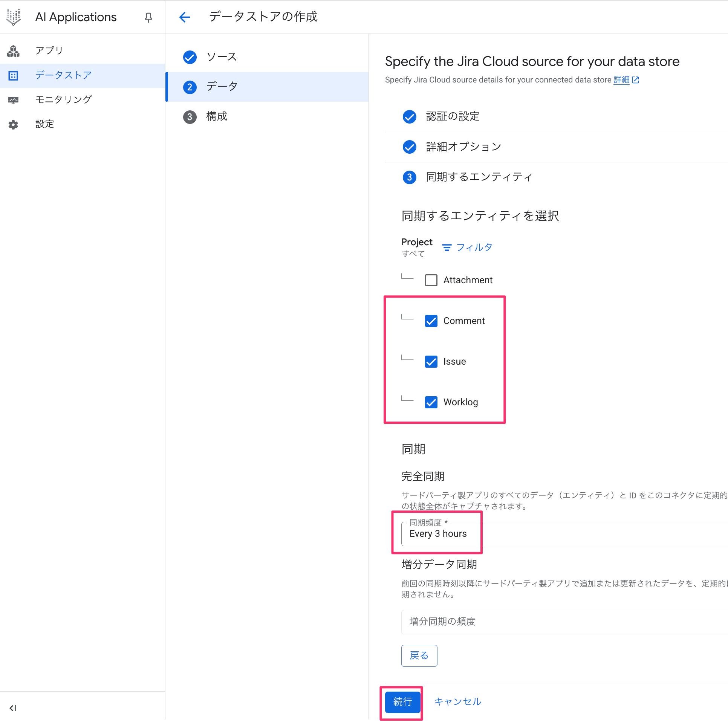Screen dimensions: 728x721
Task: Open the フィルタ link for Project
Action: pos(467,247)
